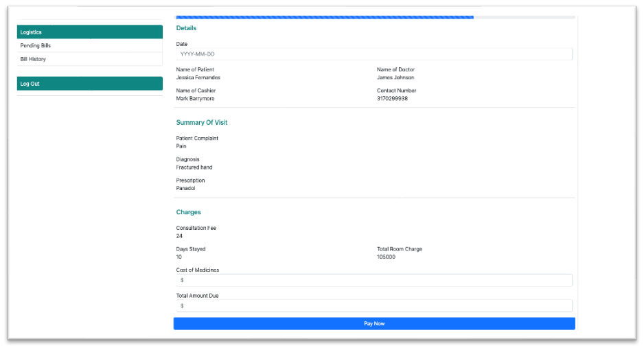Screen dimensions: 644x350
Task: Select the prescription Panadol
Action: tap(185, 188)
